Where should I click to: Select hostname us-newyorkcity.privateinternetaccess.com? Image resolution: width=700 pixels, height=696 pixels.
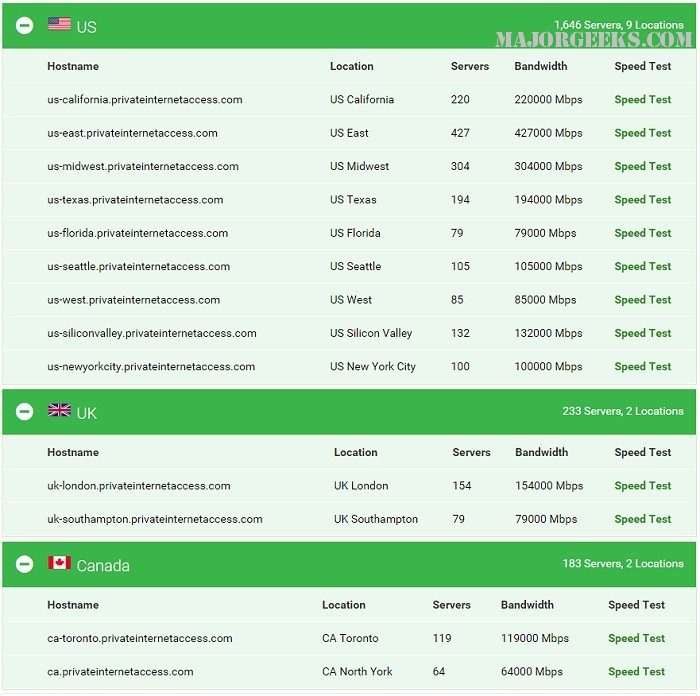(151, 367)
